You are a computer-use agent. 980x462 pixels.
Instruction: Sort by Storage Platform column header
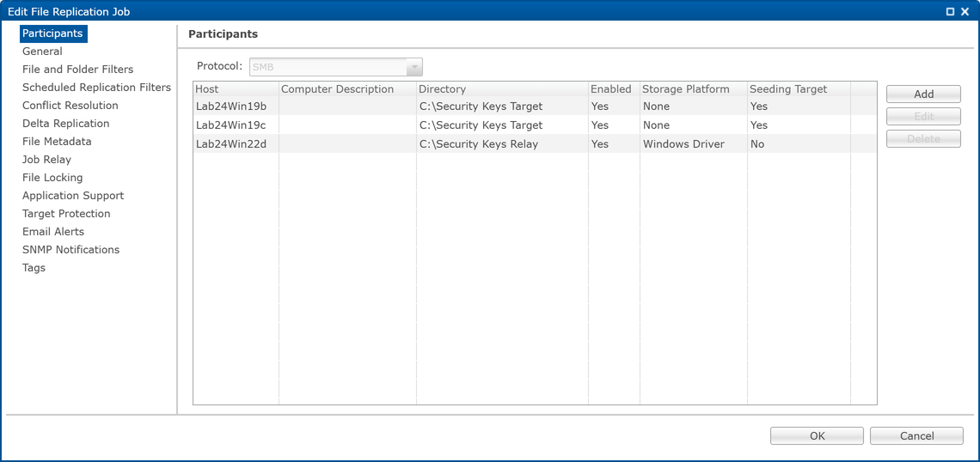pos(693,89)
